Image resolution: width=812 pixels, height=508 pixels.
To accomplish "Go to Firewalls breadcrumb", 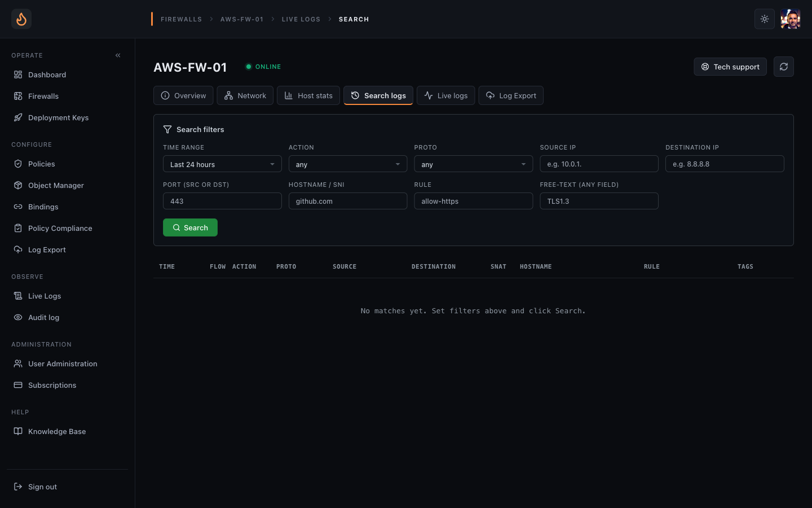I will coord(181,19).
